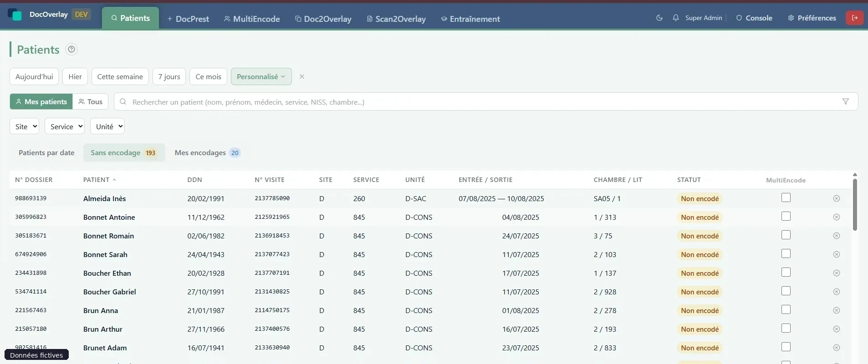Image resolution: width=868 pixels, height=364 pixels.
Task: Expand the Site dropdown
Action: (x=24, y=126)
